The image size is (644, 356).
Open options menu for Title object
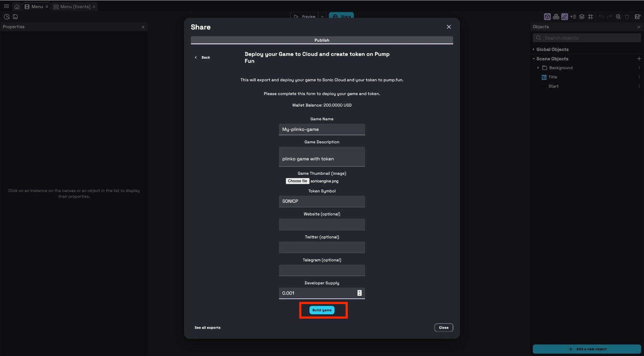coord(639,77)
